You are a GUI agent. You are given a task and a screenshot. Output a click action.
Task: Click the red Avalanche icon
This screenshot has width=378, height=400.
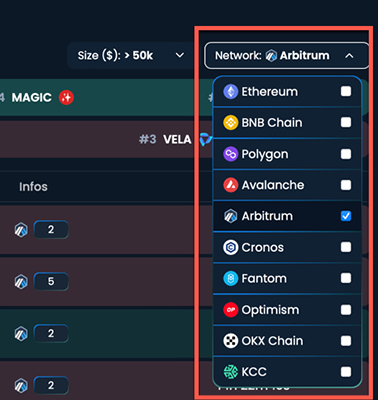[x=230, y=185]
